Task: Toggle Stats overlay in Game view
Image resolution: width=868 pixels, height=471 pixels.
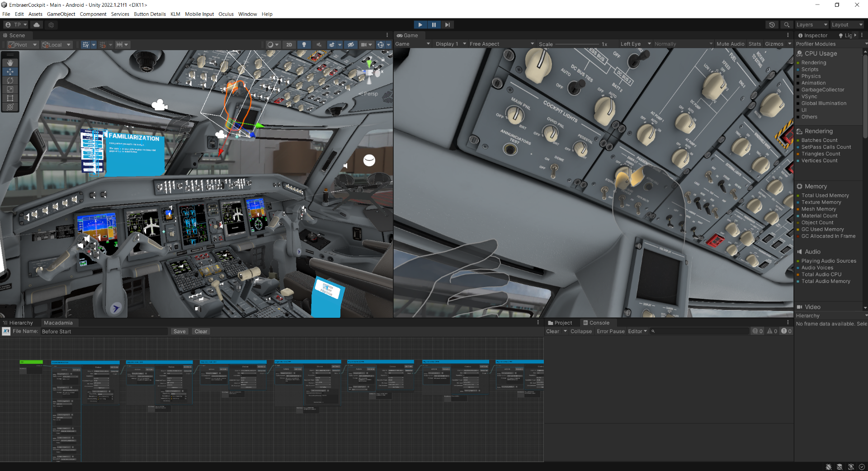Action: tap(755, 44)
